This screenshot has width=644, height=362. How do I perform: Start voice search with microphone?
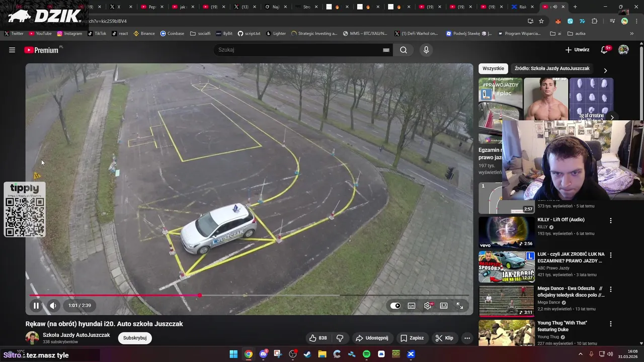426,50
